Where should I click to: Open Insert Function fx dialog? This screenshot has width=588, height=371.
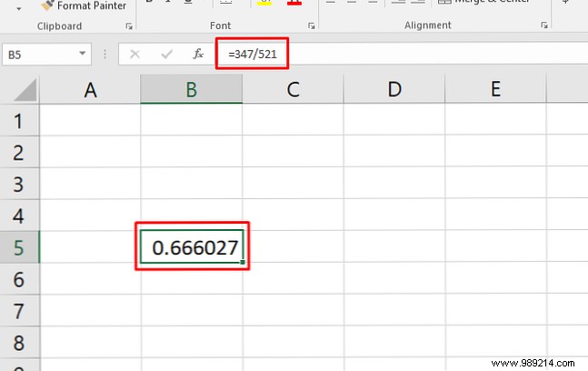[198, 54]
